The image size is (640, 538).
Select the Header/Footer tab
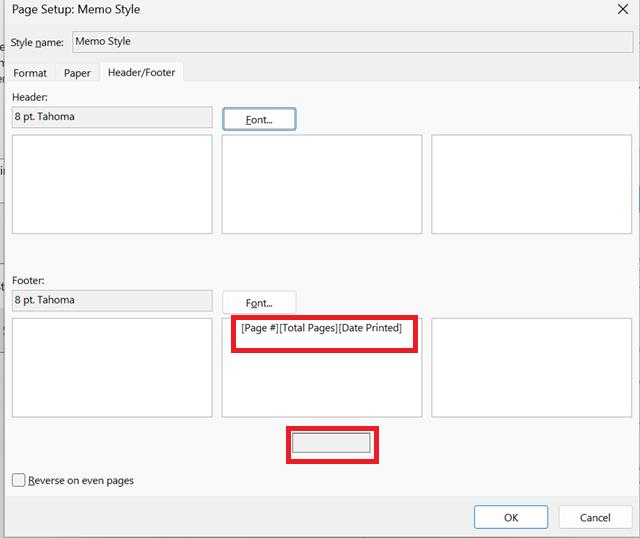(141, 72)
